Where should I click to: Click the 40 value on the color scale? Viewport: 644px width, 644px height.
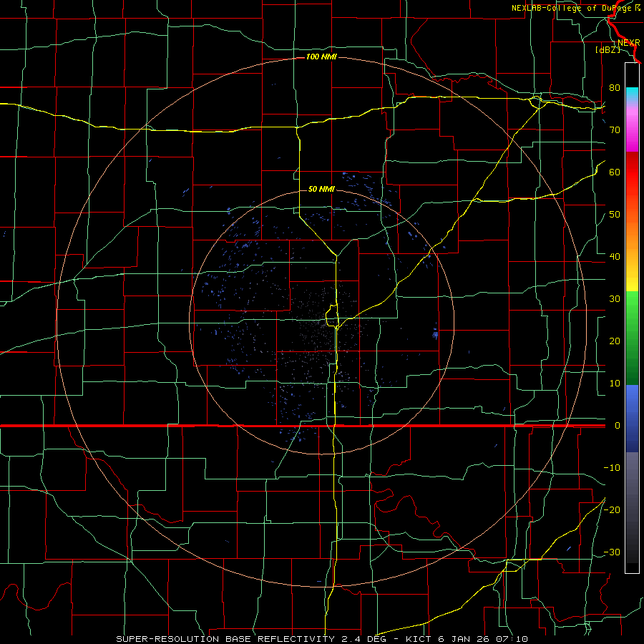615,256
